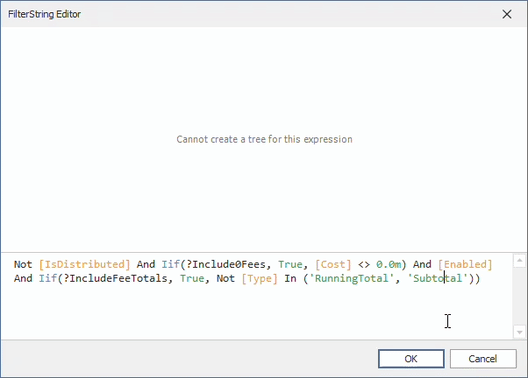Click the 0.0m numeric literal
The image size is (528, 378).
pos(388,264)
